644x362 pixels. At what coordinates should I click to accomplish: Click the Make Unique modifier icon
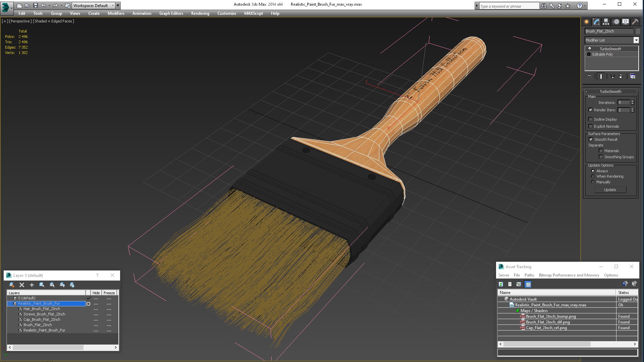click(612, 76)
